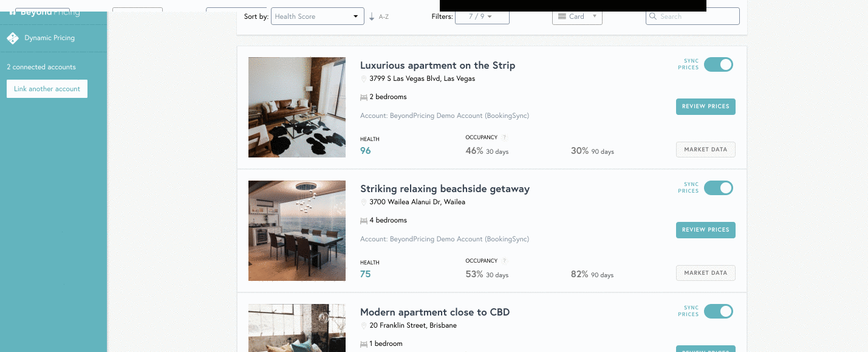Click the health score 96

[x=366, y=151]
